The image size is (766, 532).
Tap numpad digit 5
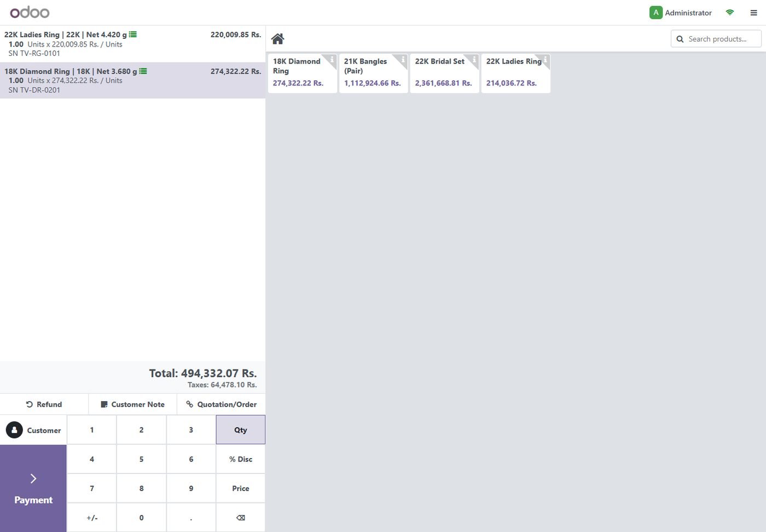click(x=141, y=459)
